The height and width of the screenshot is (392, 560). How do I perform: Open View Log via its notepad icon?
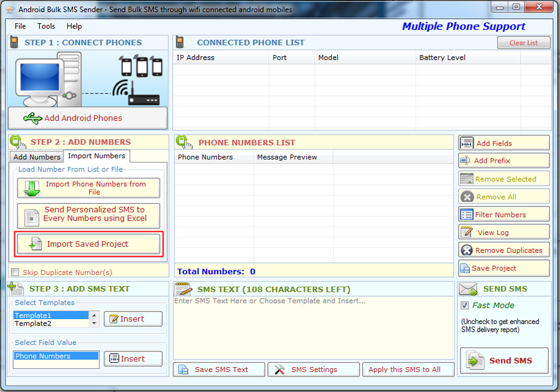466,232
